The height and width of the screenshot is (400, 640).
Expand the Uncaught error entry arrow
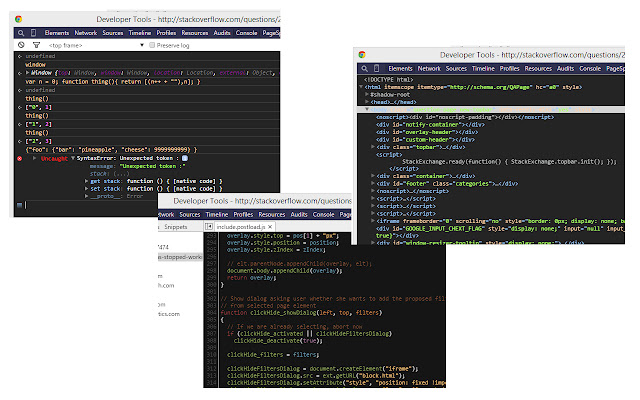[35, 158]
